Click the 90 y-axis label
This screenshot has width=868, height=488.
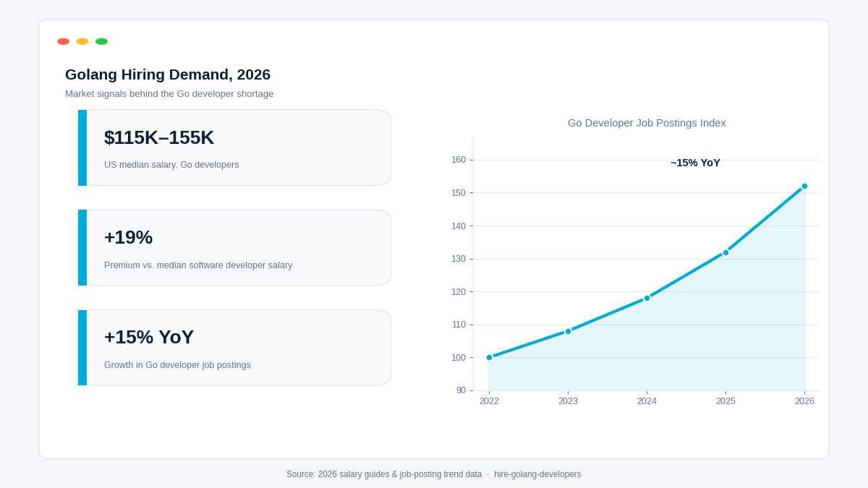[461, 390]
